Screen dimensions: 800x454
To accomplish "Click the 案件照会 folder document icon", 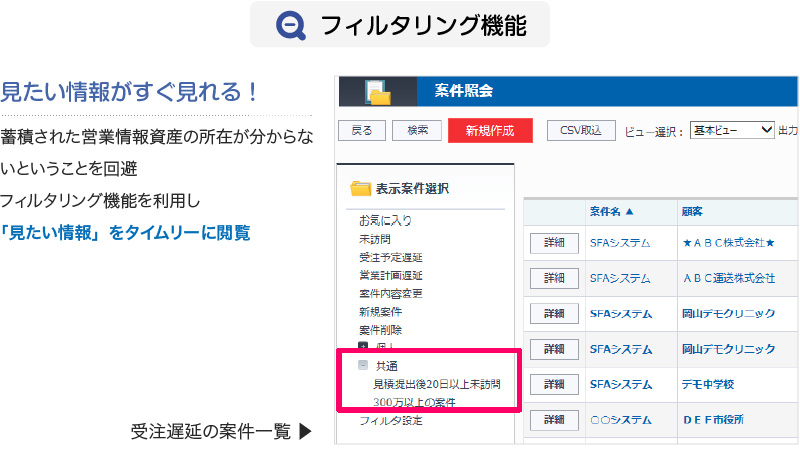I will [378, 91].
